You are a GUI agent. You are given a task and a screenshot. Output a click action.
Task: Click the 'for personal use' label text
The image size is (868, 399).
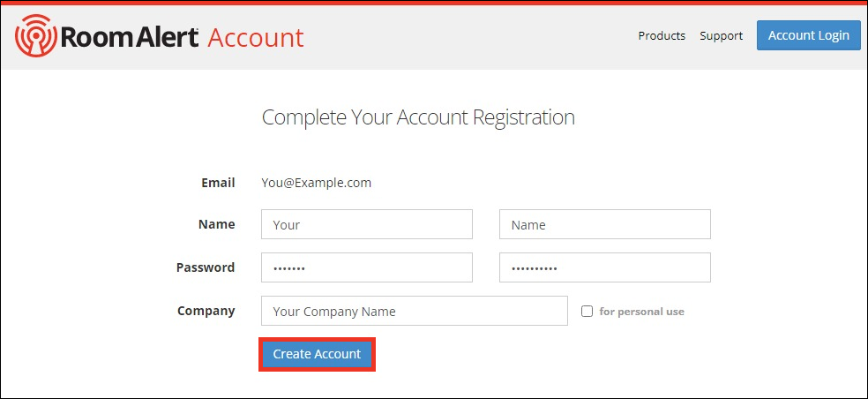coord(641,312)
